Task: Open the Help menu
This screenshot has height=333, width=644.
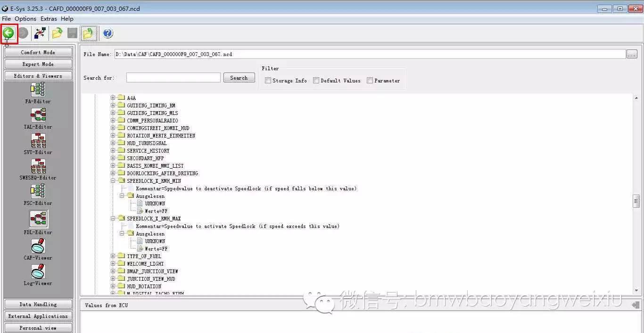Action: (x=67, y=19)
